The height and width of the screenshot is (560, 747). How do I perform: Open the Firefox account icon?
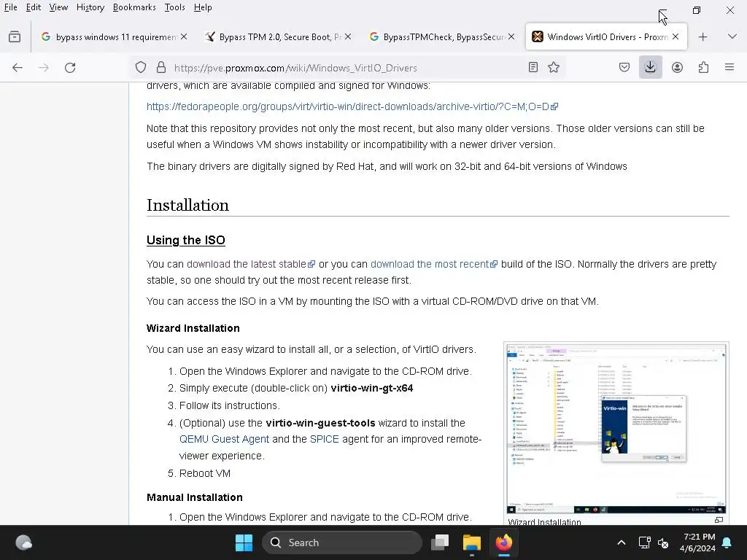(x=677, y=68)
